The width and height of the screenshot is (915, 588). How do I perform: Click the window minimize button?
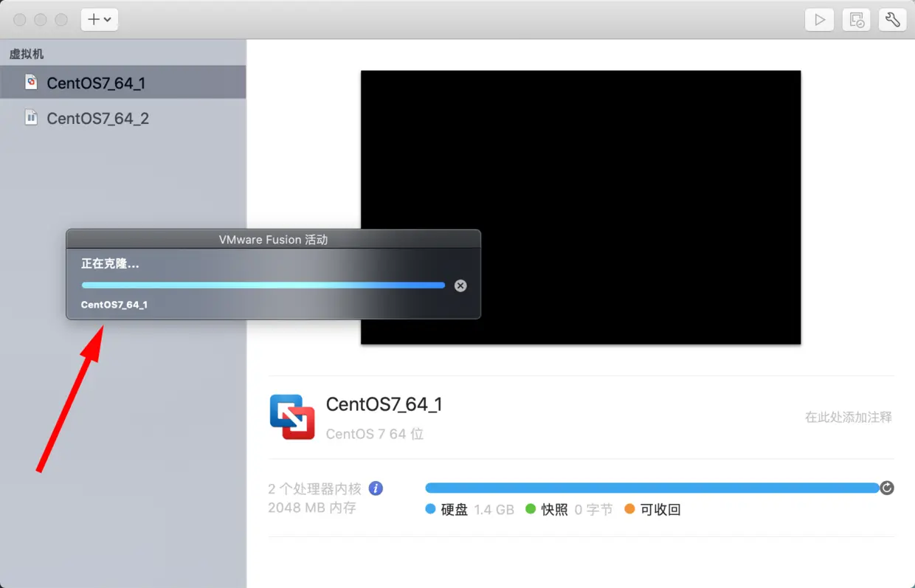[x=41, y=20]
